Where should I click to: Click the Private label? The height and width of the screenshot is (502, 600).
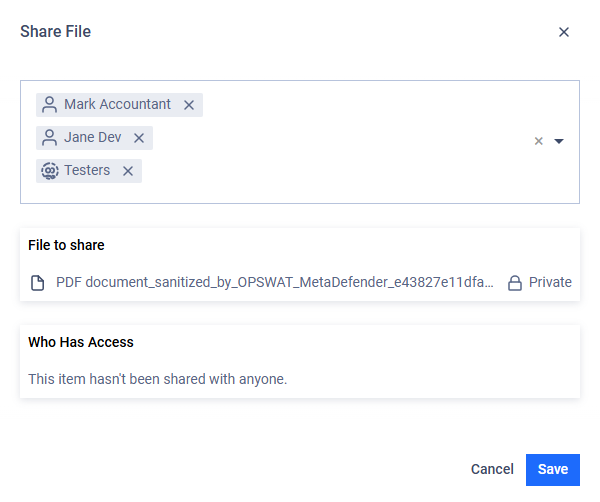(550, 282)
